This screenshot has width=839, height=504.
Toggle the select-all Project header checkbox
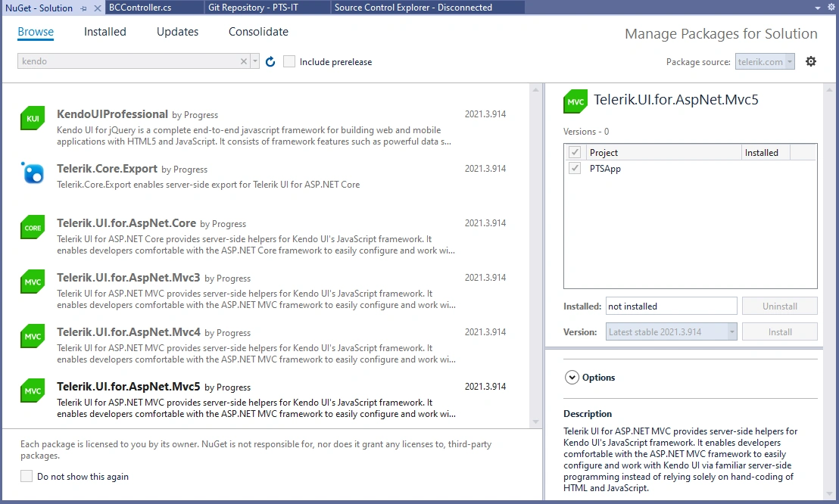(575, 152)
